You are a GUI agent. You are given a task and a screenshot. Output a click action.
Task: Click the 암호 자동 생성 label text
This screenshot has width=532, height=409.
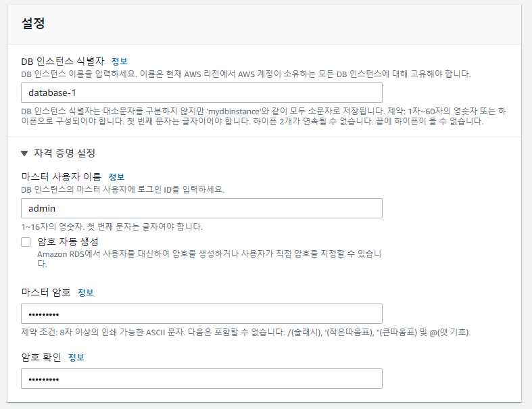[68, 241]
